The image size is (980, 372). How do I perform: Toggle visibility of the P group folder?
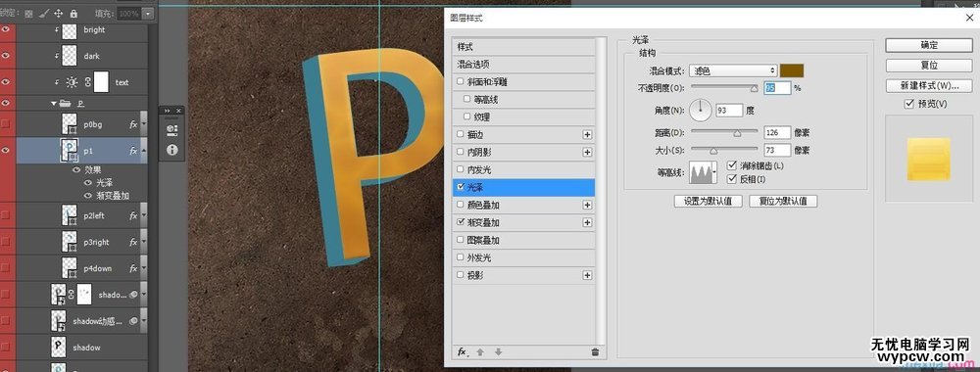point(7,103)
